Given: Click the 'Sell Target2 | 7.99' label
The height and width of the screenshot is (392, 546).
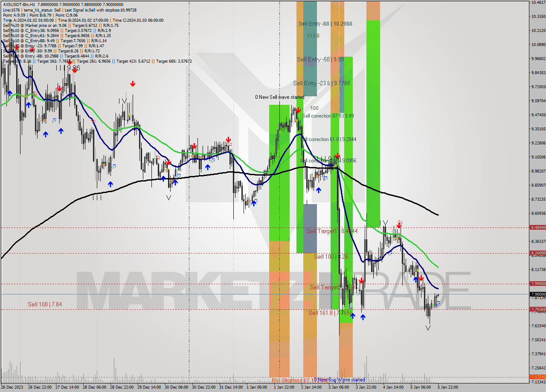Looking at the screenshot, I should point(333,287).
